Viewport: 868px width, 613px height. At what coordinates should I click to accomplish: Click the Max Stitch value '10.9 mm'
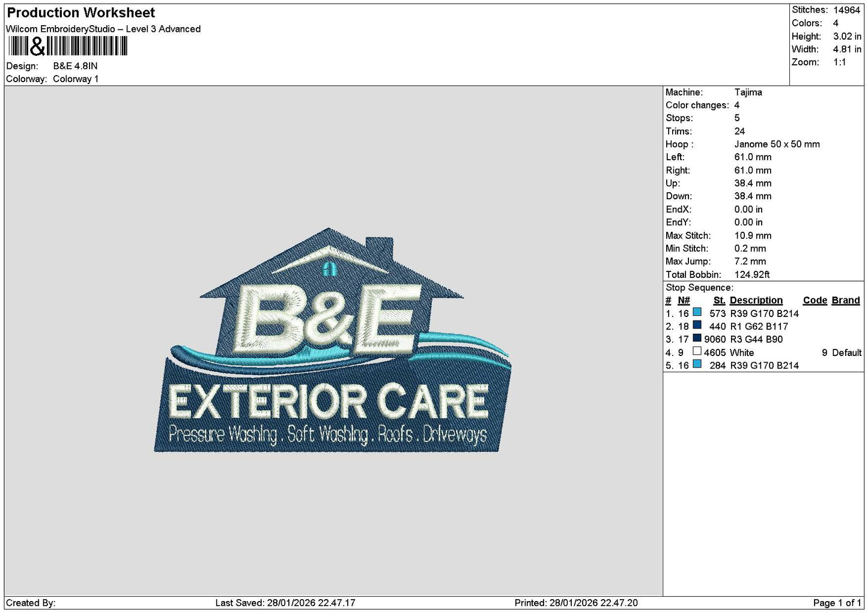tap(753, 235)
